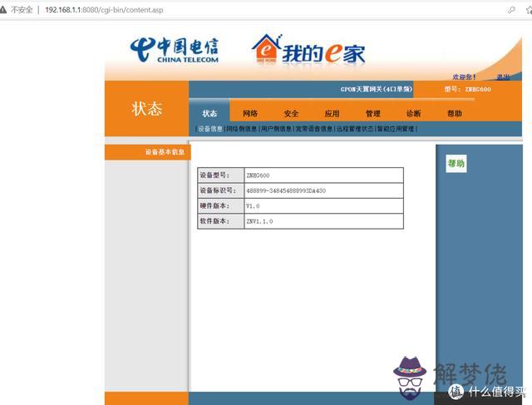
Task: Open the 诊断 tab
Action: (x=414, y=113)
